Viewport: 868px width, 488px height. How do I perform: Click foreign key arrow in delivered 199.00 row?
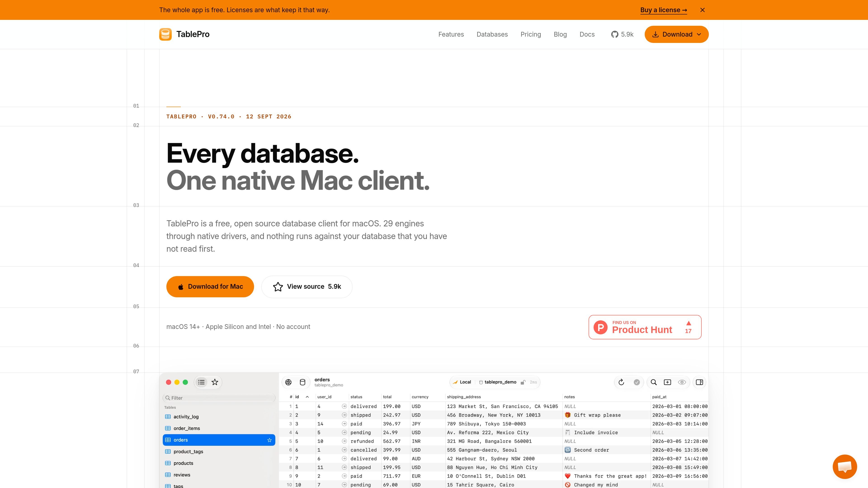tap(344, 406)
